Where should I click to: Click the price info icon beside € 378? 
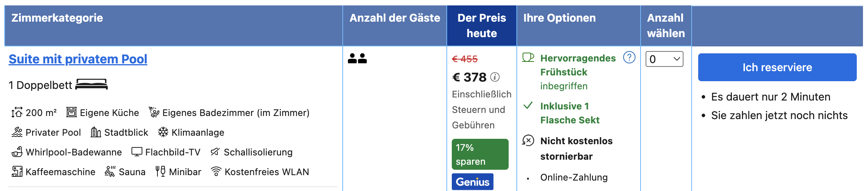tap(495, 77)
